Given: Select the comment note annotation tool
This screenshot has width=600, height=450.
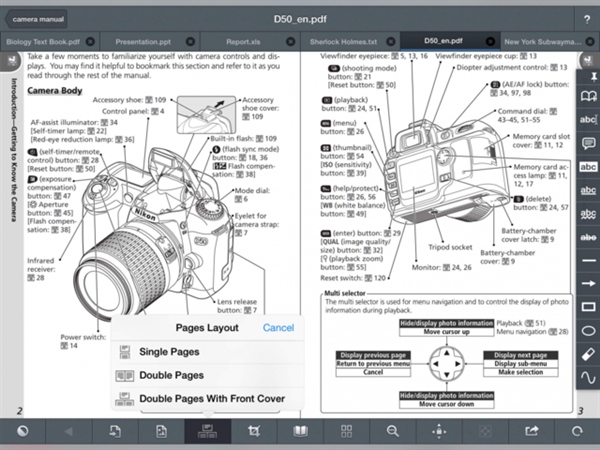Looking at the screenshot, I should [x=589, y=144].
